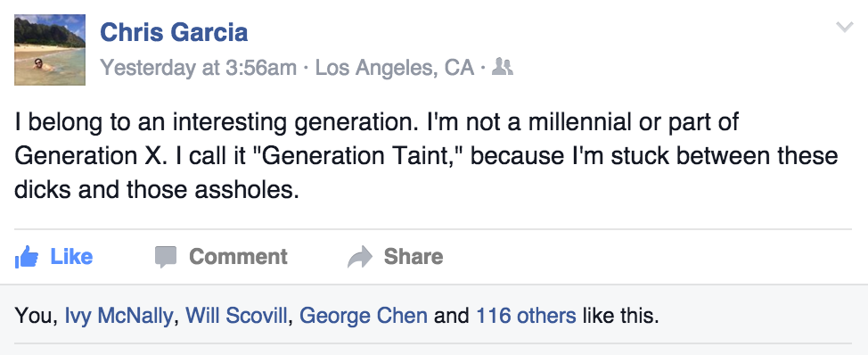Click the post text about Generation Taint
This screenshot has width=868, height=355.
426,156
